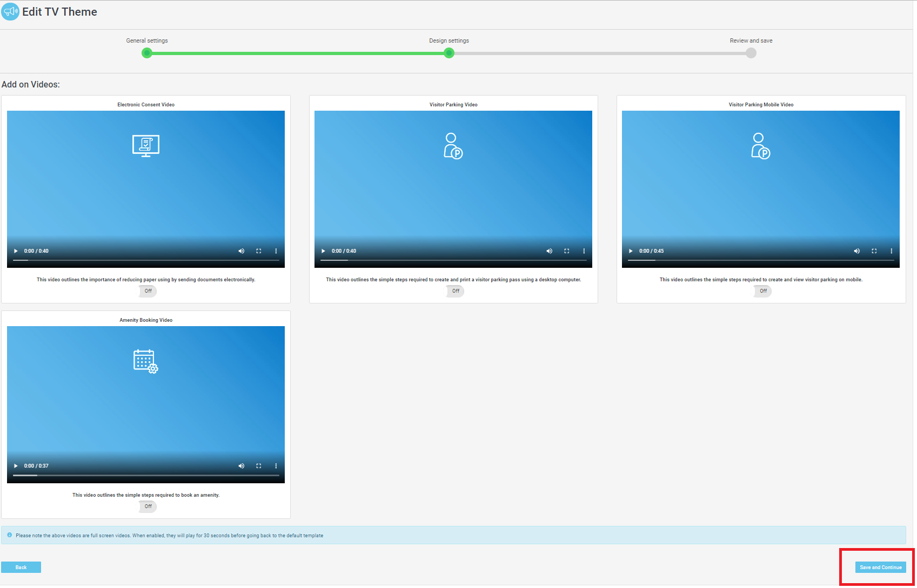Play the Electronic Consent Video
This screenshot has width=917, height=588.
click(x=16, y=251)
